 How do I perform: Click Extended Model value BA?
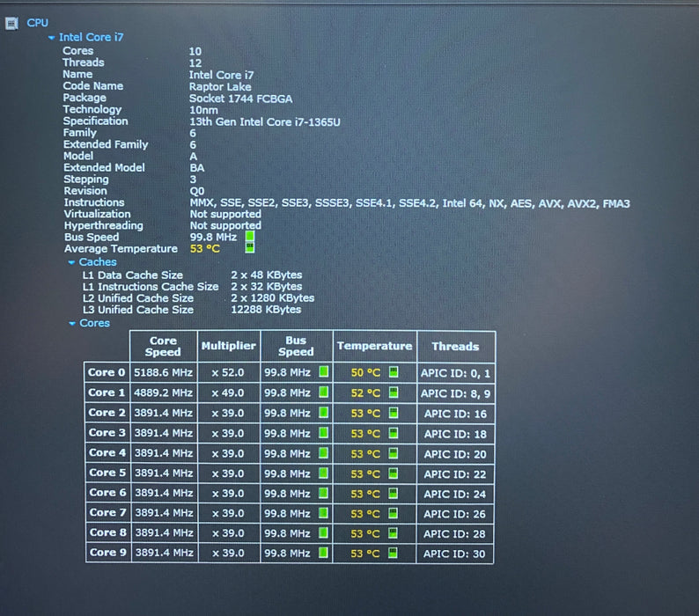[197, 168]
